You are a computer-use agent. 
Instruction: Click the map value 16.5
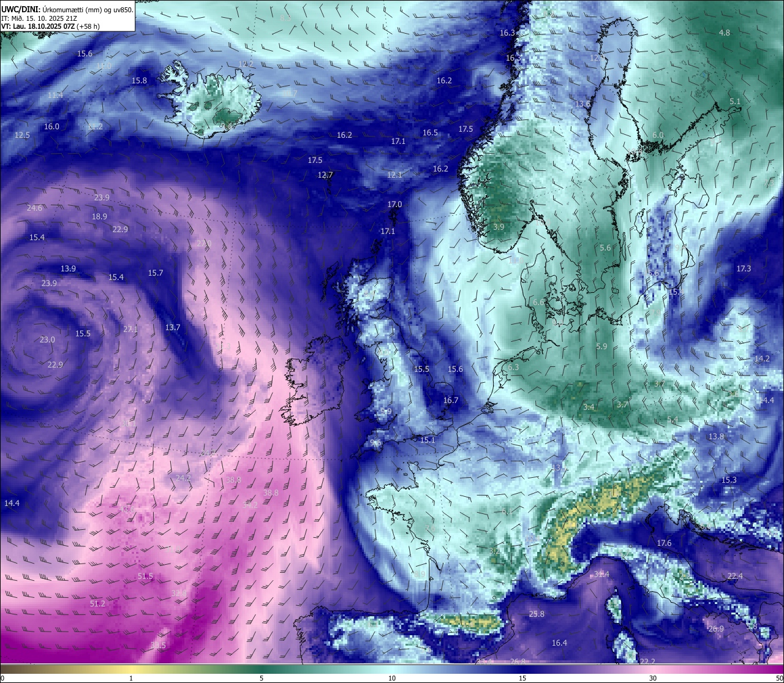point(430,133)
